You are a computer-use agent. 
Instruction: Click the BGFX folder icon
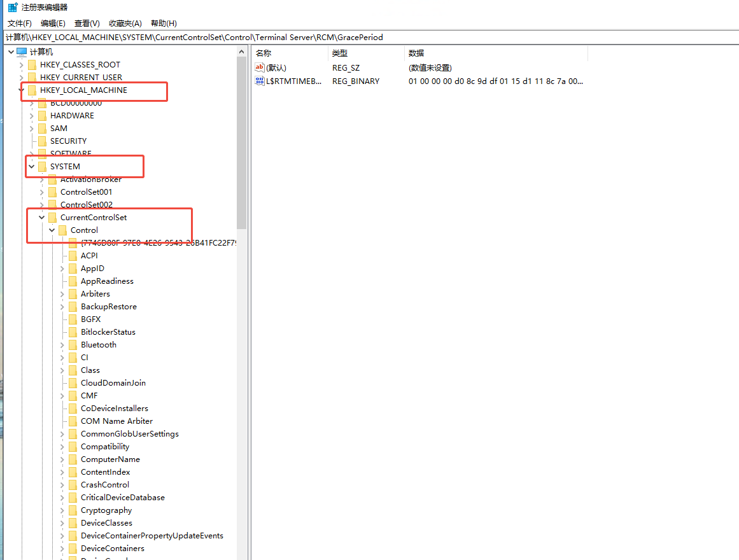(73, 319)
